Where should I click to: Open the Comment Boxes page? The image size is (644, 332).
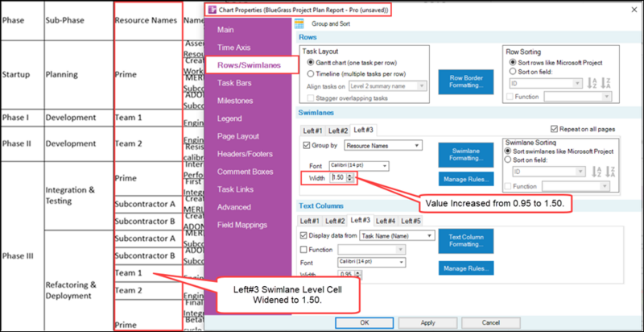(246, 172)
